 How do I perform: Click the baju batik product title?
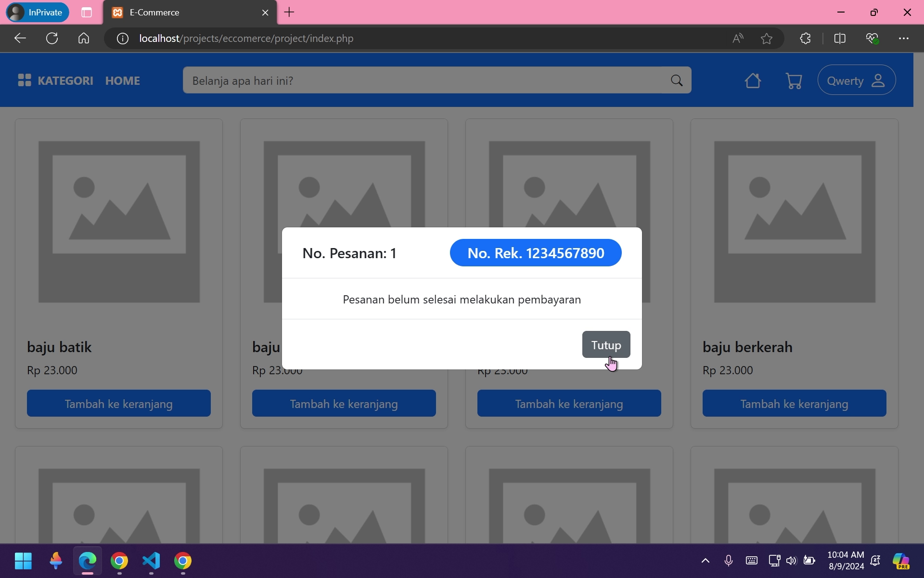(x=59, y=347)
